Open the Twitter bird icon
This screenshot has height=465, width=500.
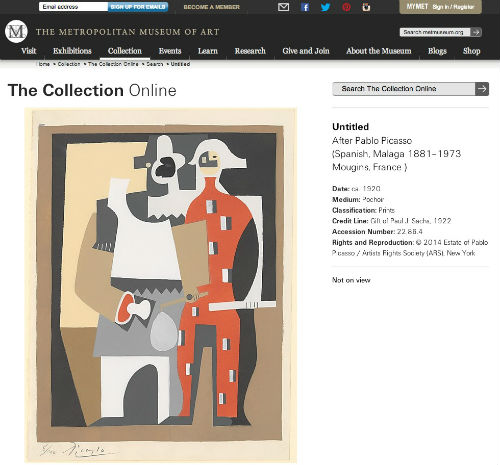click(x=325, y=7)
